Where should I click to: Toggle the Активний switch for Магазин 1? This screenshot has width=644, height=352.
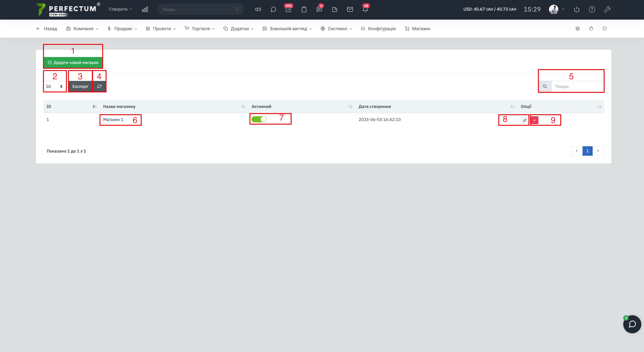[x=259, y=119]
